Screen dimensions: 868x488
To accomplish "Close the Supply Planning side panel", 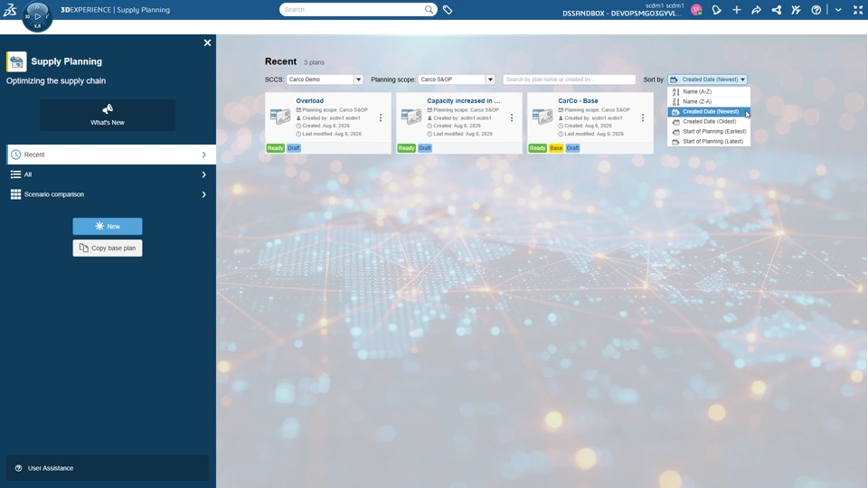I will pyautogui.click(x=207, y=42).
